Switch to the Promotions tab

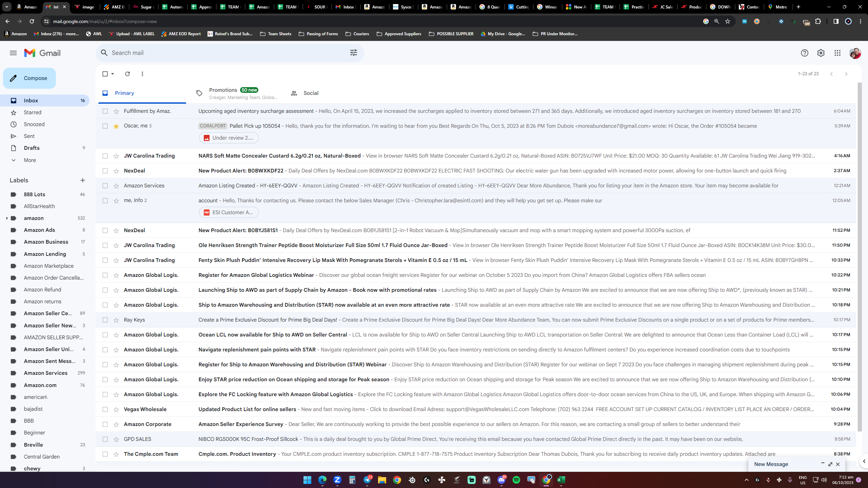pyautogui.click(x=237, y=93)
